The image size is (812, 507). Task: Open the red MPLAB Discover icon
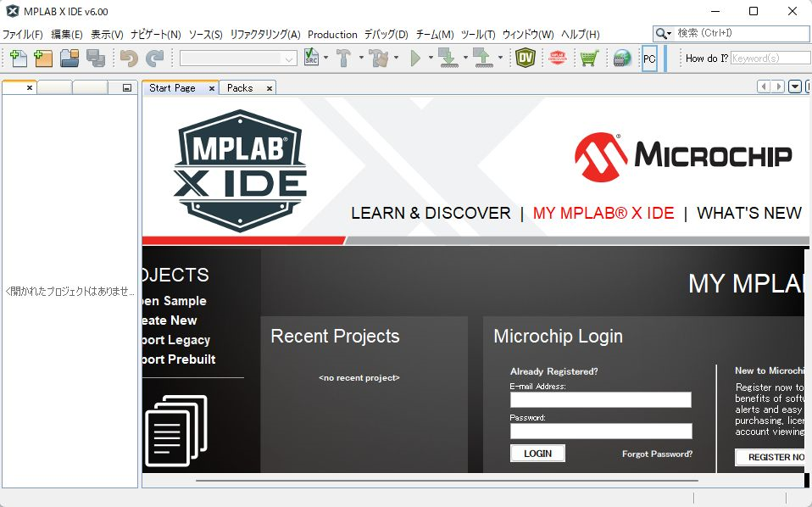(x=557, y=58)
